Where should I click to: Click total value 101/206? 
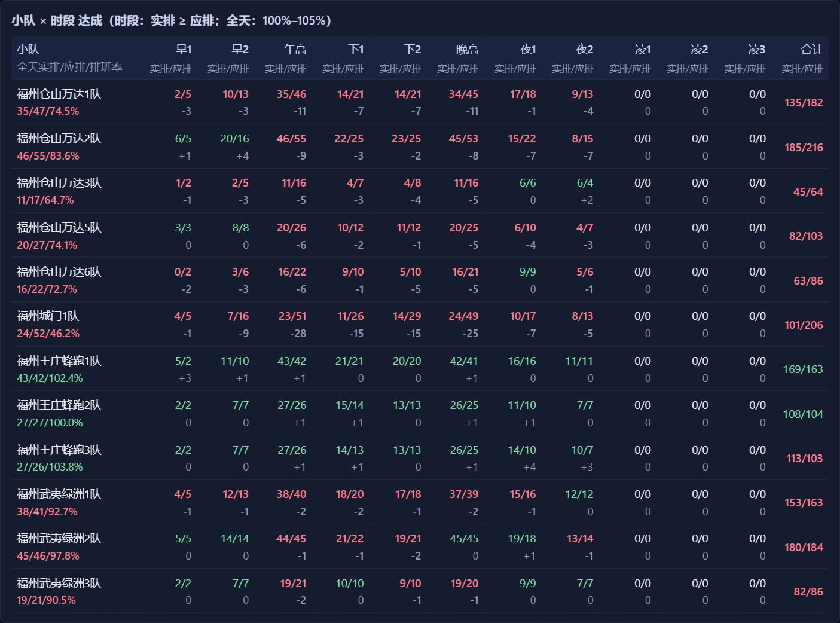(x=804, y=325)
